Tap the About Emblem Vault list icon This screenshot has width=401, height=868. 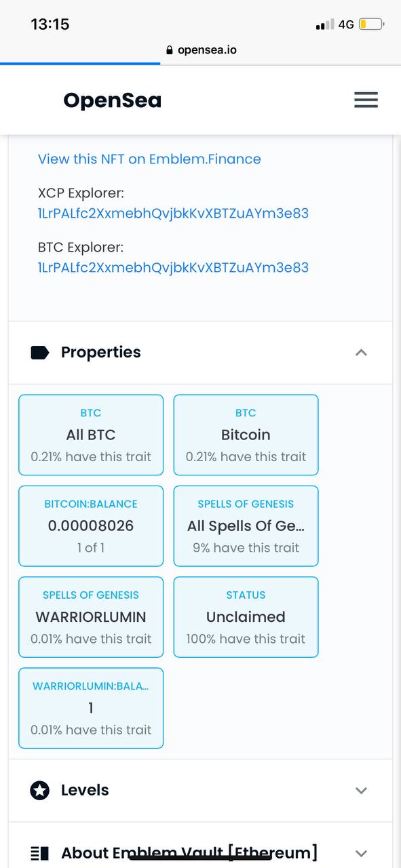40,853
